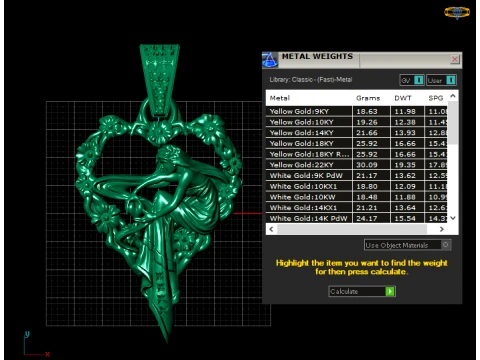This screenshot has width=480, height=360.
Task: Select Yellow Gold:14KY row
Action: tap(357, 133)
